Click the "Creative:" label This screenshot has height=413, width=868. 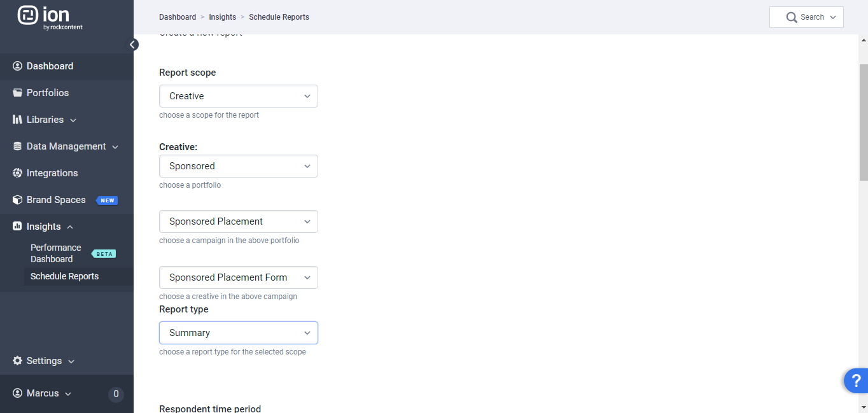coord(178,147)
